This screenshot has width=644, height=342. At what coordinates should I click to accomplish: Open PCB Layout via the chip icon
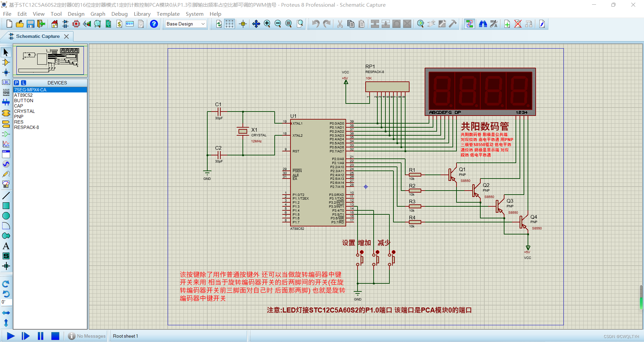[x=76, y=24]
